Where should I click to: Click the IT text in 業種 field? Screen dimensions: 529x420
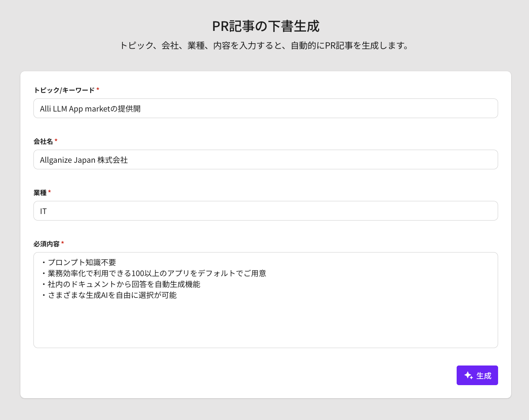pos(43,211)
